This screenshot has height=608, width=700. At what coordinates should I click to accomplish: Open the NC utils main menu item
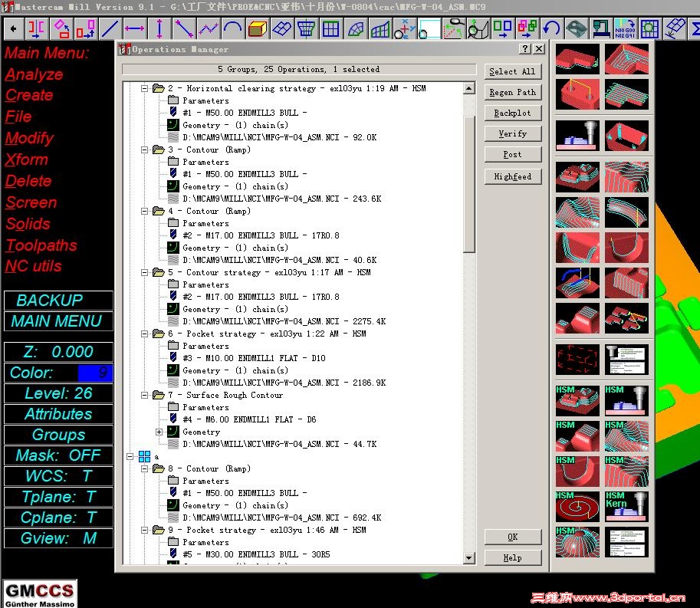coord(34,266)
